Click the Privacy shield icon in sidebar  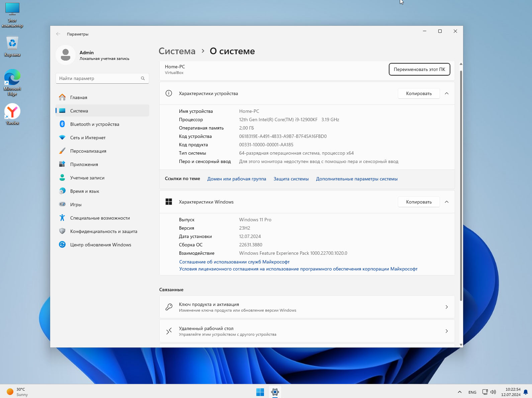click(62, 231)
